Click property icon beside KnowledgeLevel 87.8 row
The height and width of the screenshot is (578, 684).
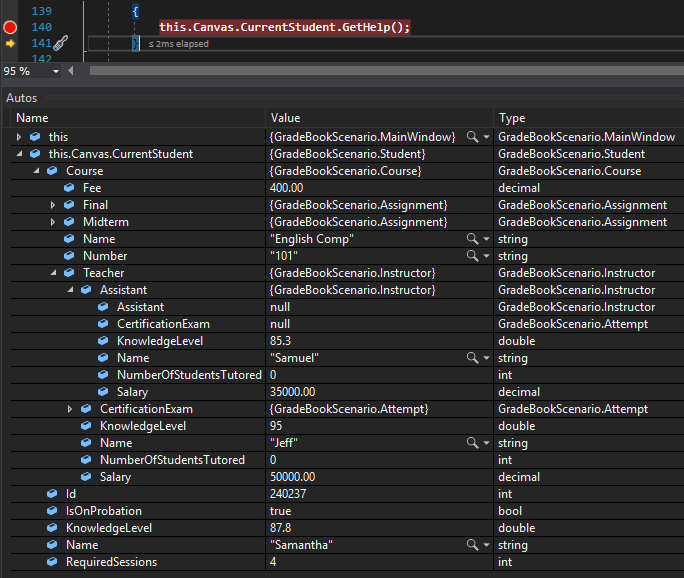click(52, 527)
